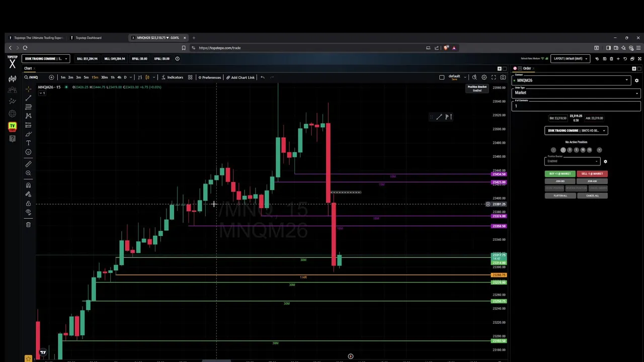Select the 15m timeframe
644x362 pixels.
point(95,77)
